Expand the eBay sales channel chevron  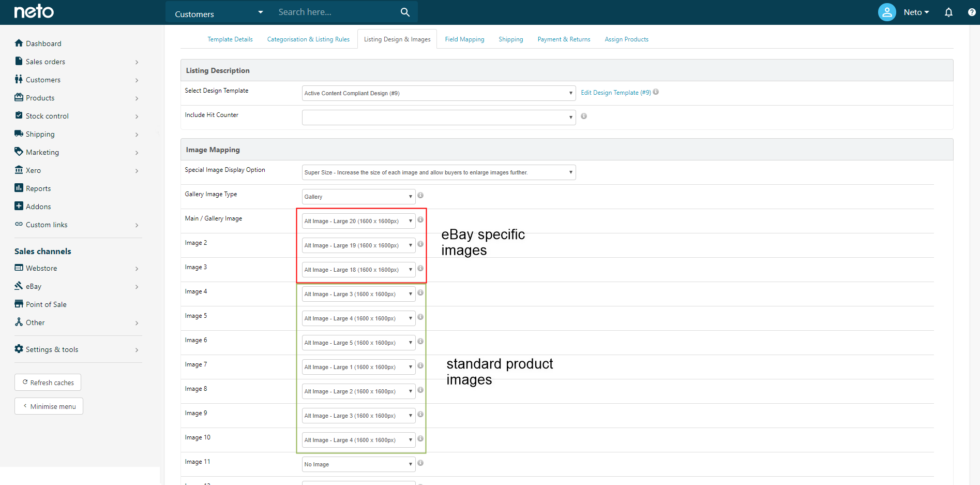137,287
